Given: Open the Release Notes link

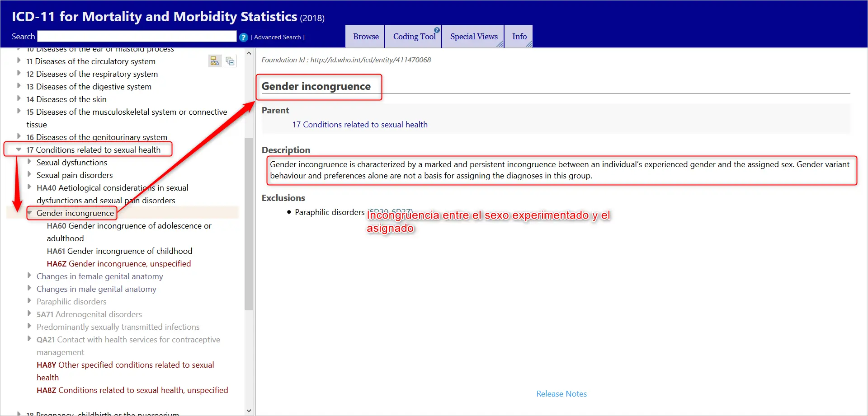Looking at the screenshot, I should [x=561, y=394].
